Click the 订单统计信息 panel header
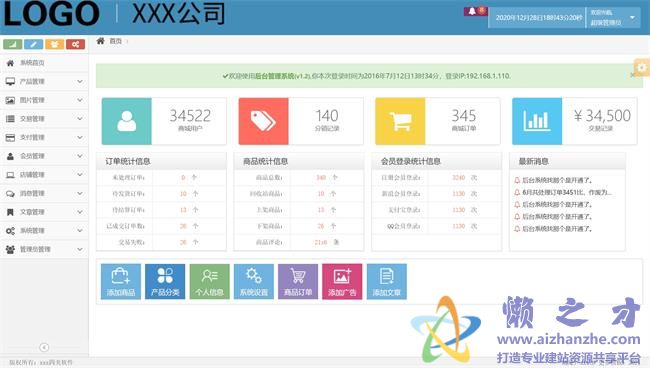Image resolution: width=650 pixels, height=368 pixels. click(161, 161)
